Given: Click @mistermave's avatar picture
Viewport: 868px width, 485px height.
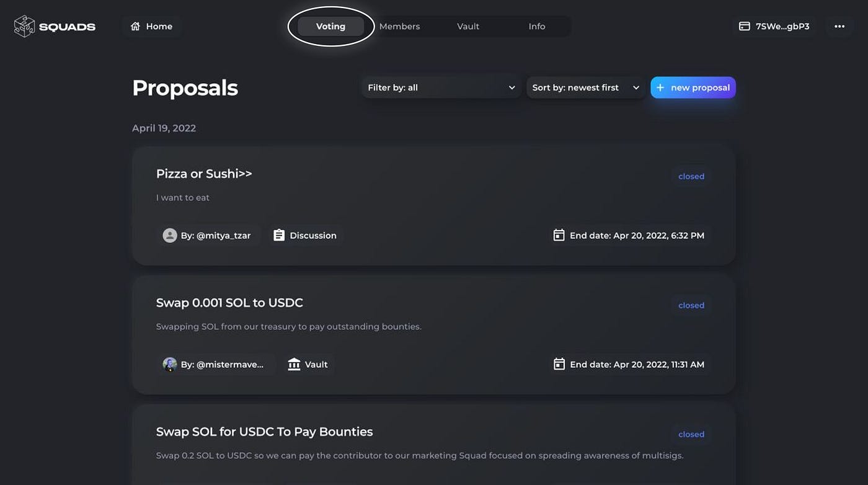Looking at the screenshot, I should [170, 364].
